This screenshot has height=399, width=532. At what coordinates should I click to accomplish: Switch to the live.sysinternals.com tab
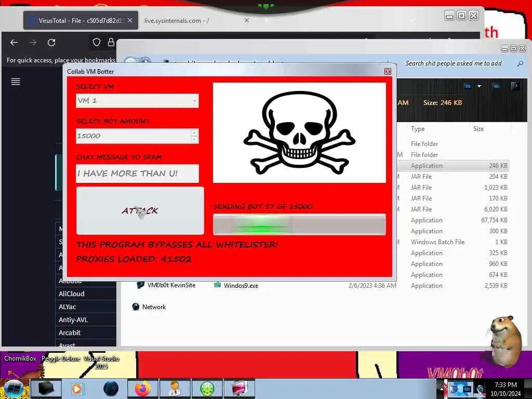point(177,21)
